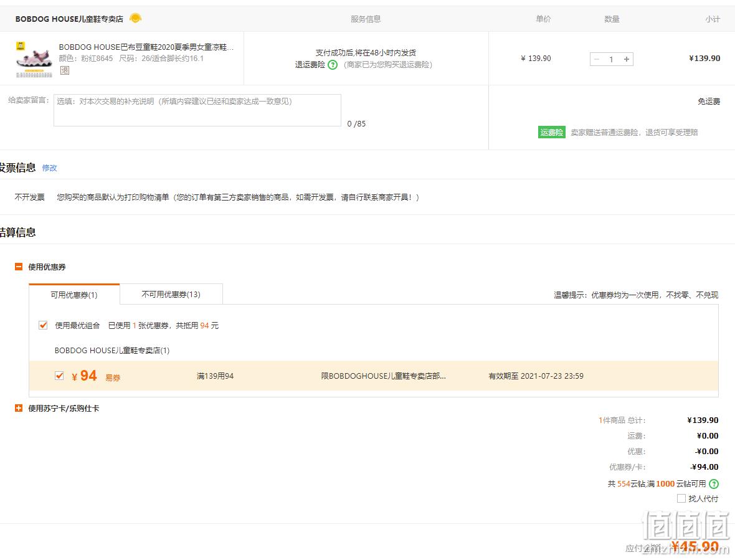Collapse the 使用优惠券 section
The width and height of the screenshot is (735, 560).
[x=19, y=267]
